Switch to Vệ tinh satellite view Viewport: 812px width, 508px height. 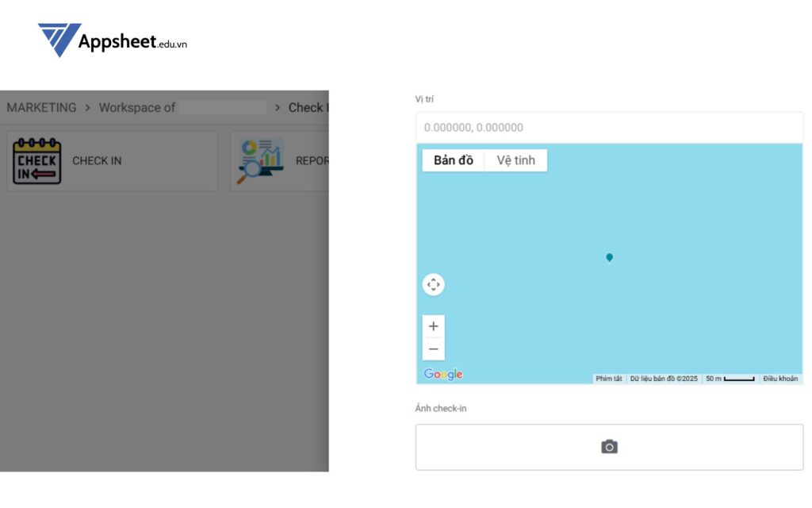(515, 160)
